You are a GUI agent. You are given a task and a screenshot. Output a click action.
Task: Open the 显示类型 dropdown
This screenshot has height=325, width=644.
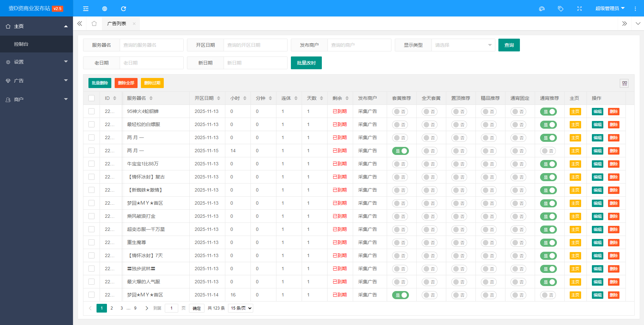pos(463,45)
